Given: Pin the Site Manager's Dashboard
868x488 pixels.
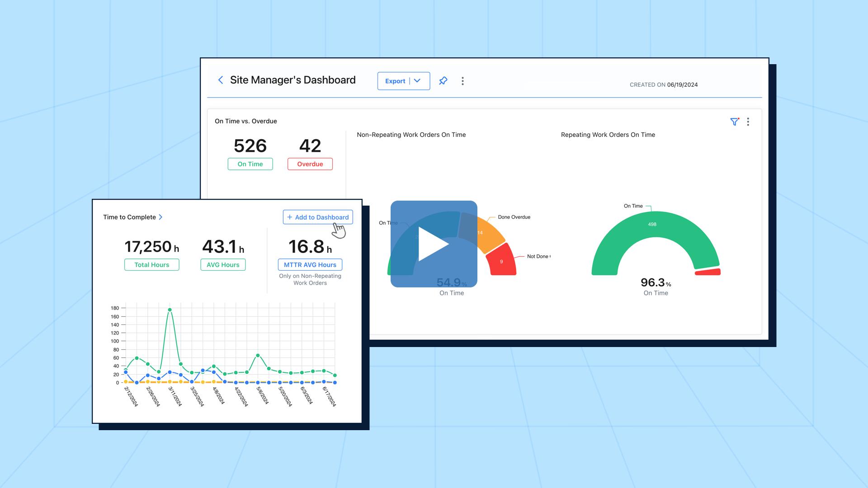Looking at the screenshot, I should (443, 80).
